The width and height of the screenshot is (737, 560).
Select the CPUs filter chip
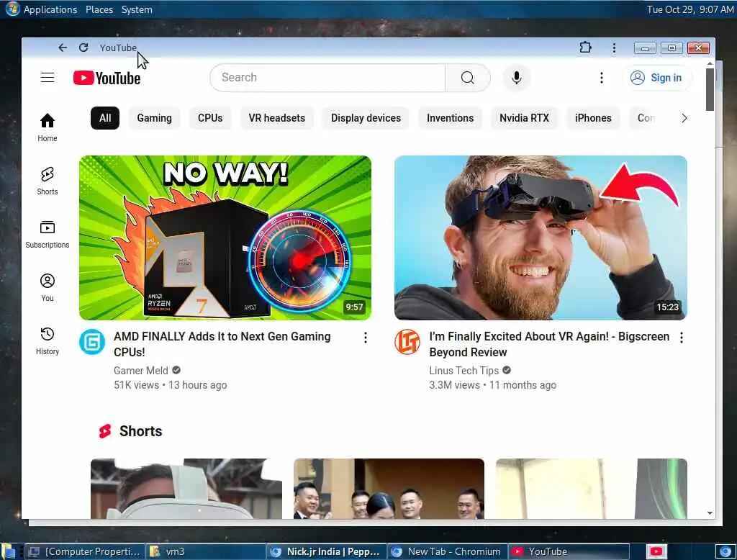[x=210, y=118]
